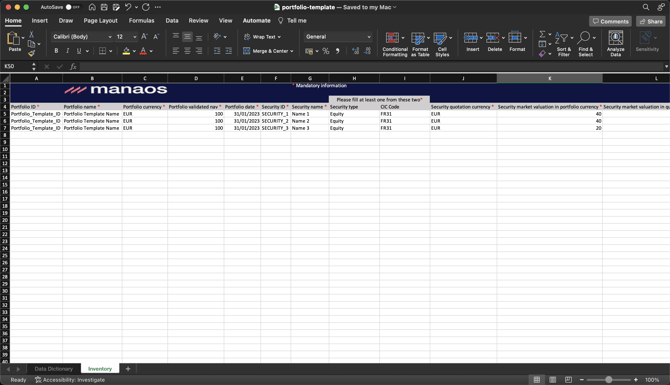Click the zoom slider in the status bar
Image resolution: width=670 pixels, height=385 pixels.
[608, 380]
